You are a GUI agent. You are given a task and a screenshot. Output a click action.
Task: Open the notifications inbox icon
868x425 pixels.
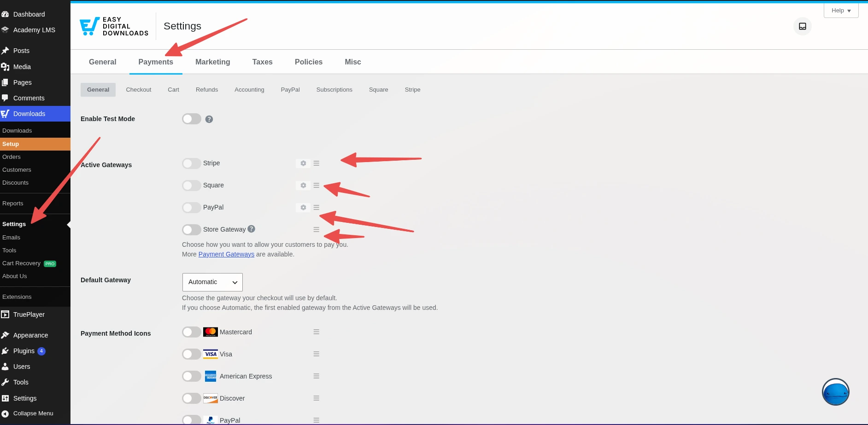[x=803, y=26]
